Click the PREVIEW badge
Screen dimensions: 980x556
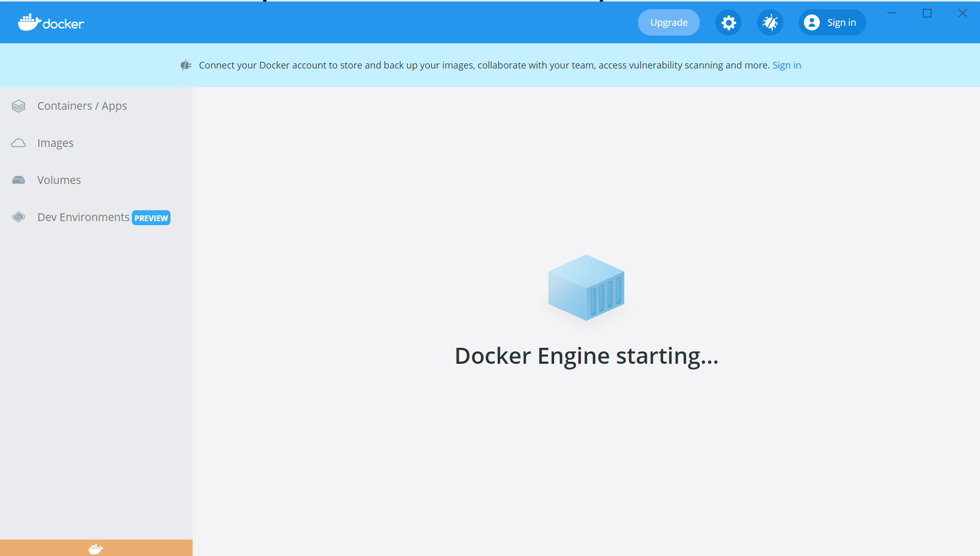[151, 218]
